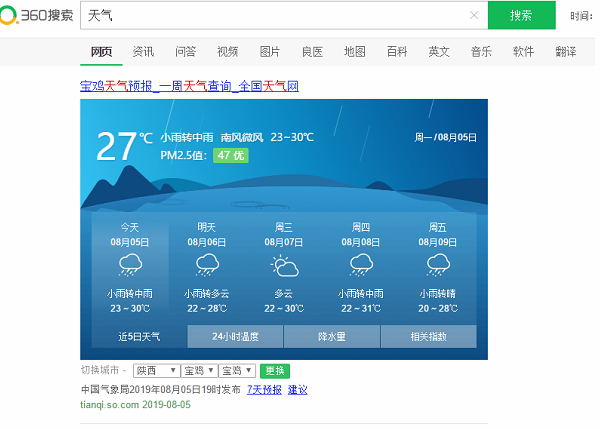Click the green 搜索 button
Image resolution: width=600 pixels, height=429 pixels.
point(521,15)
